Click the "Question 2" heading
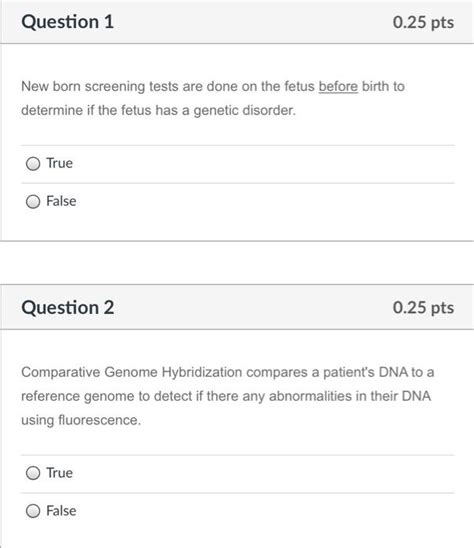This screenshot has height=548, width=474. coord(67,308)
